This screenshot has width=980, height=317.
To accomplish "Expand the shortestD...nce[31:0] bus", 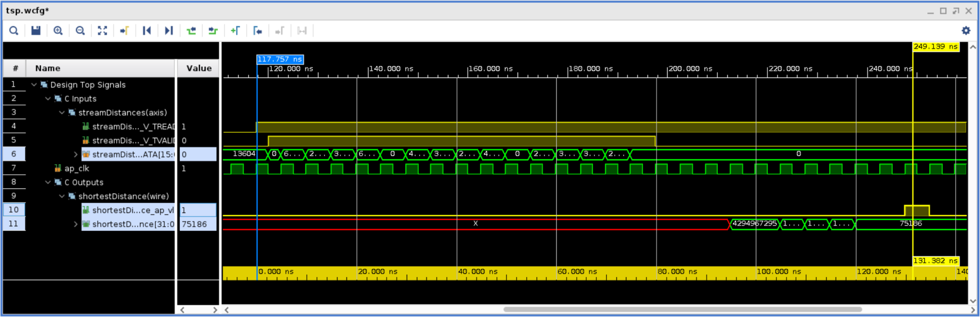I will pos(76,224).
